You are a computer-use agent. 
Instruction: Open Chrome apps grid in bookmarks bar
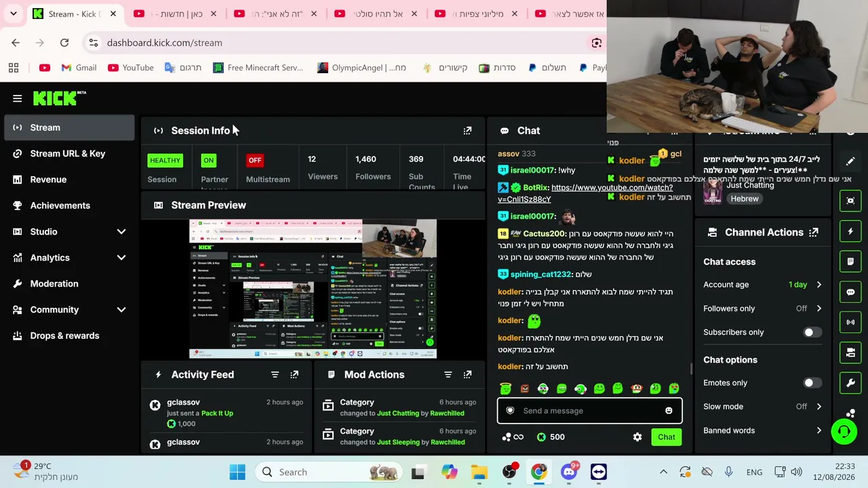click(14, 68)
